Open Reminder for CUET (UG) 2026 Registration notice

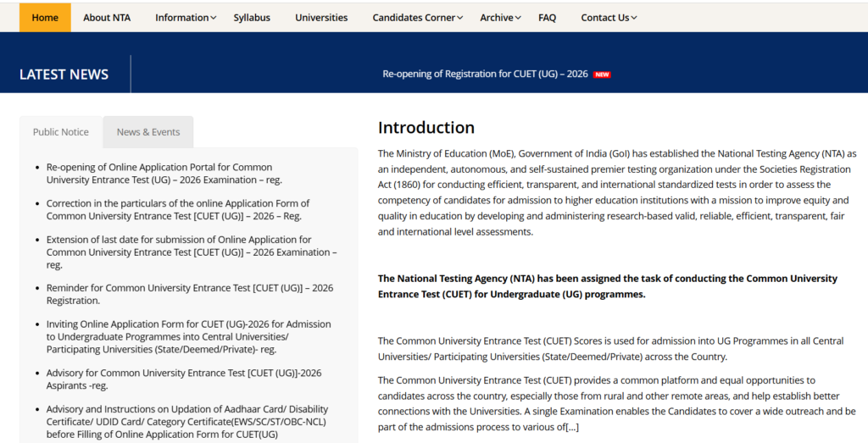(x=190, y=294)
